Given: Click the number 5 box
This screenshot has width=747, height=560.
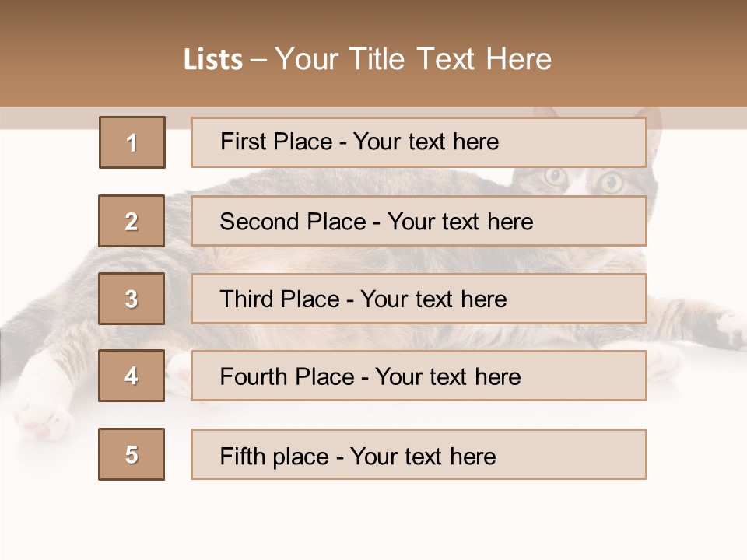Looking at the screenshot, I should coord(132,454).
